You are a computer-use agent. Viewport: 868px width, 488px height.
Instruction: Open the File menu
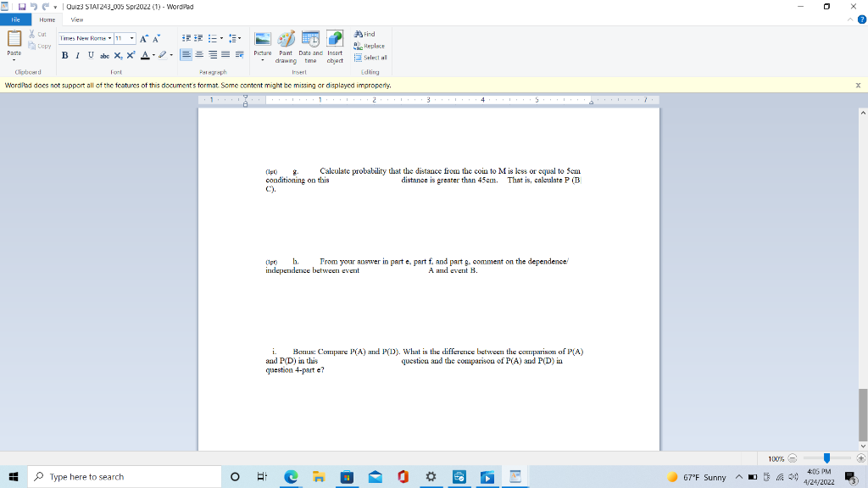(14, 19)
